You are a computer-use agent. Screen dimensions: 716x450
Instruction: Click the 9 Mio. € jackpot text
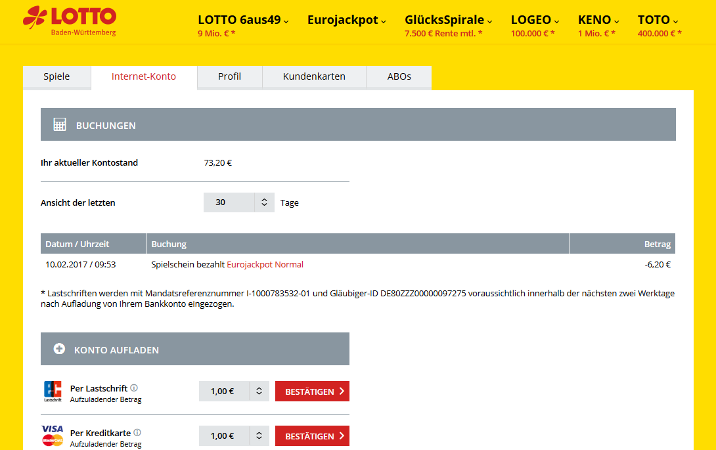coord(216,33)
